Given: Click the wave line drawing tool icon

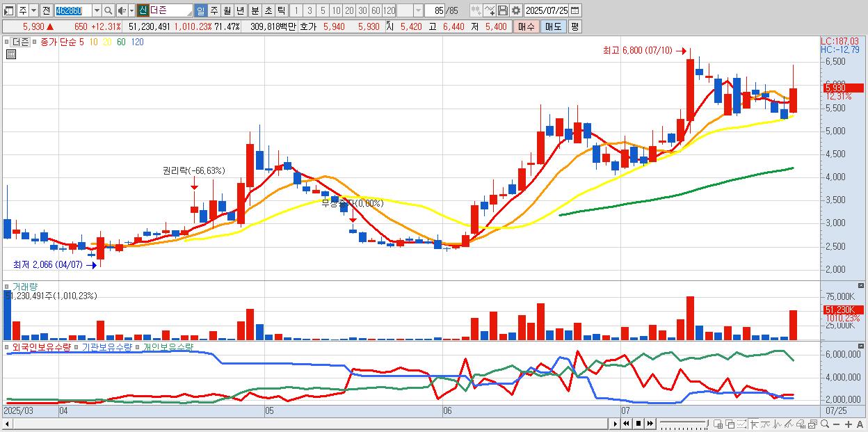Looking at the screenshot, I should 778,424.
